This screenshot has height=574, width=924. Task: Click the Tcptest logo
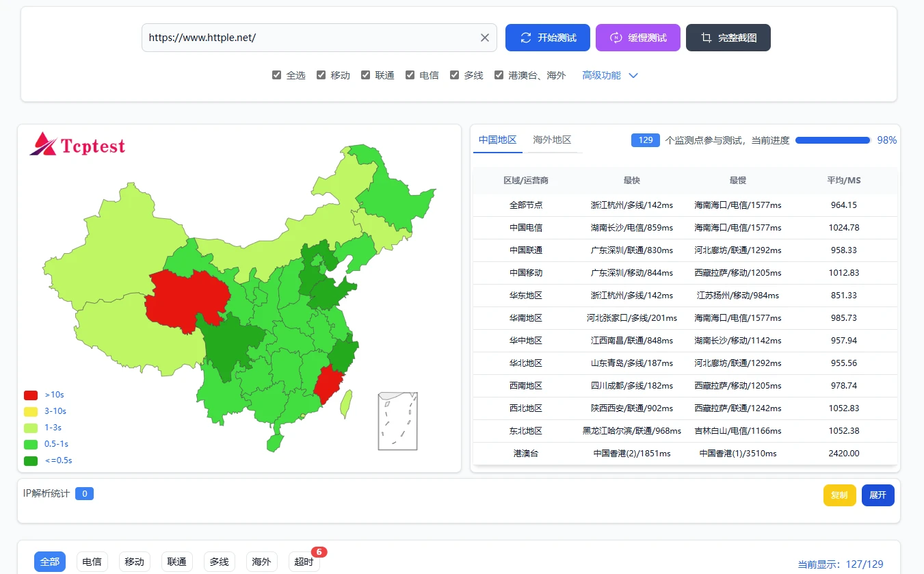click(x=77, y=144)
